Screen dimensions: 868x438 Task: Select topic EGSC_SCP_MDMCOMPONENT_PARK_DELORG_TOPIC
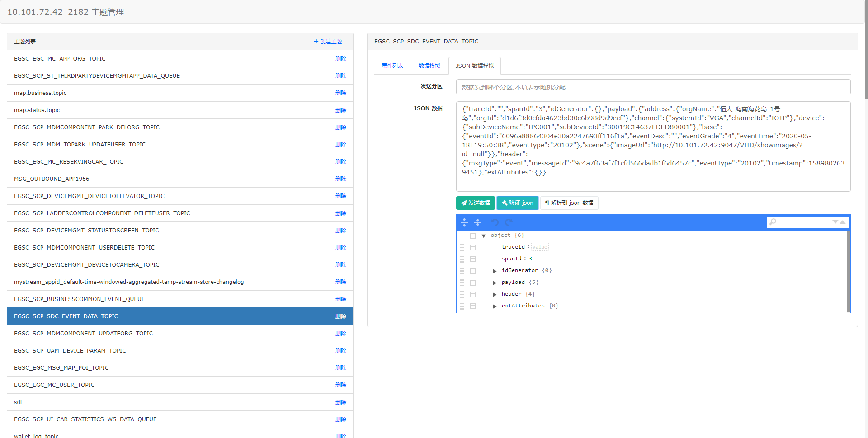180,127
